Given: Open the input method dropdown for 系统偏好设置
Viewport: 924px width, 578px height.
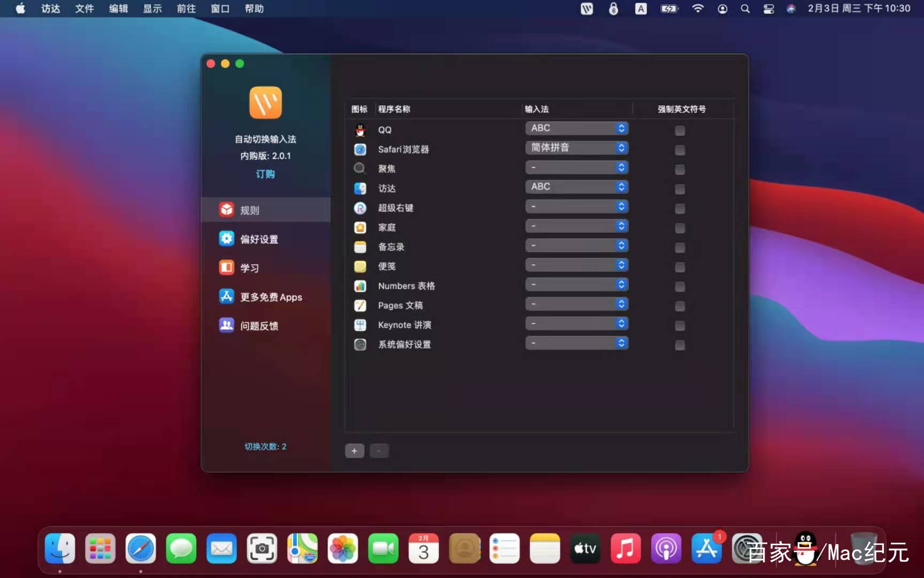Looking at the screenshot, I should point(576,343).
